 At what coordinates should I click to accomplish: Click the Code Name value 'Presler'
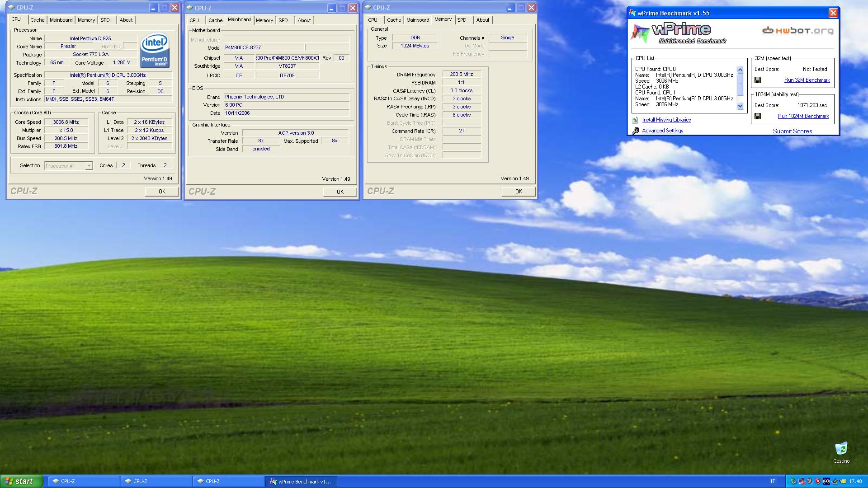[x=68, y=46]
